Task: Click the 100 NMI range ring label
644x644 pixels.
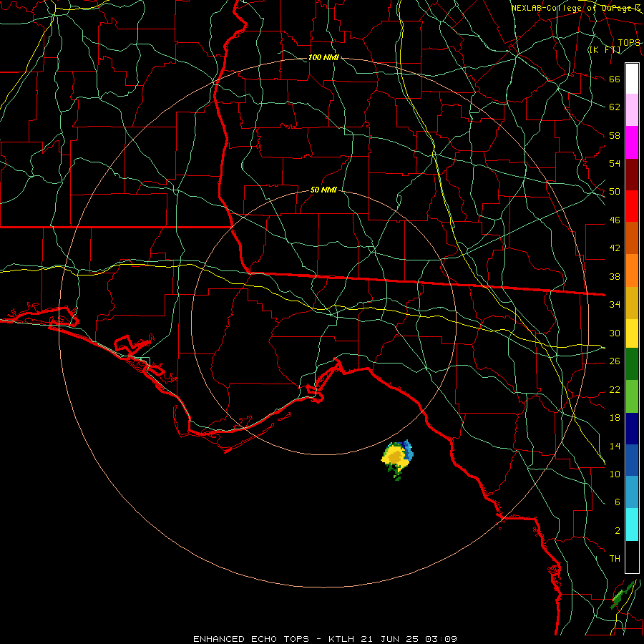Action: pos(323,57)
